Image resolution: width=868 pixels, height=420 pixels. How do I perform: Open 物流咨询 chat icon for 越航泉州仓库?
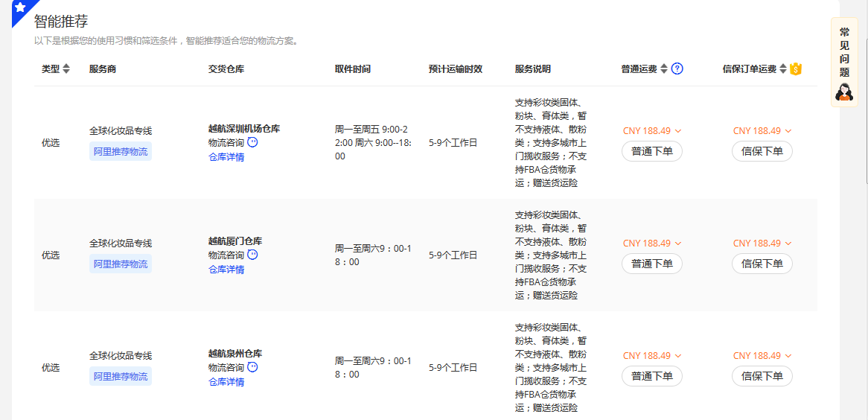[x=252, y=367]
